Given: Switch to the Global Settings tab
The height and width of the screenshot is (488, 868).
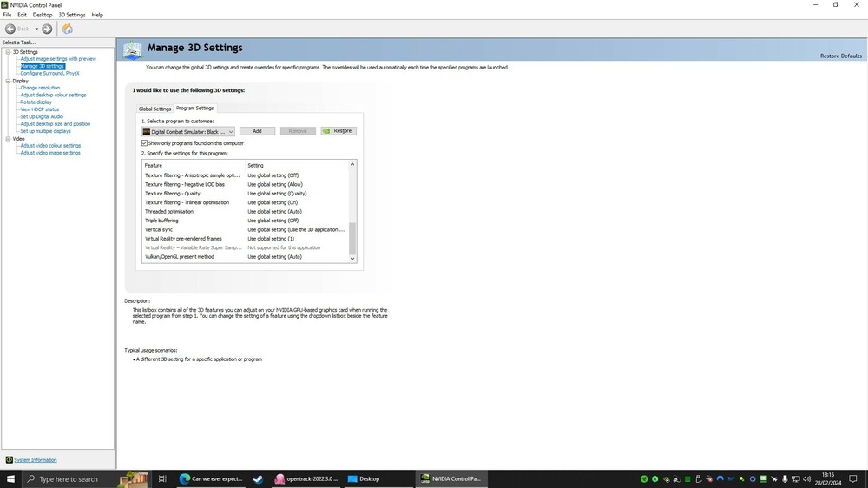Looking at the screenshot, I should tap(155, 109).
